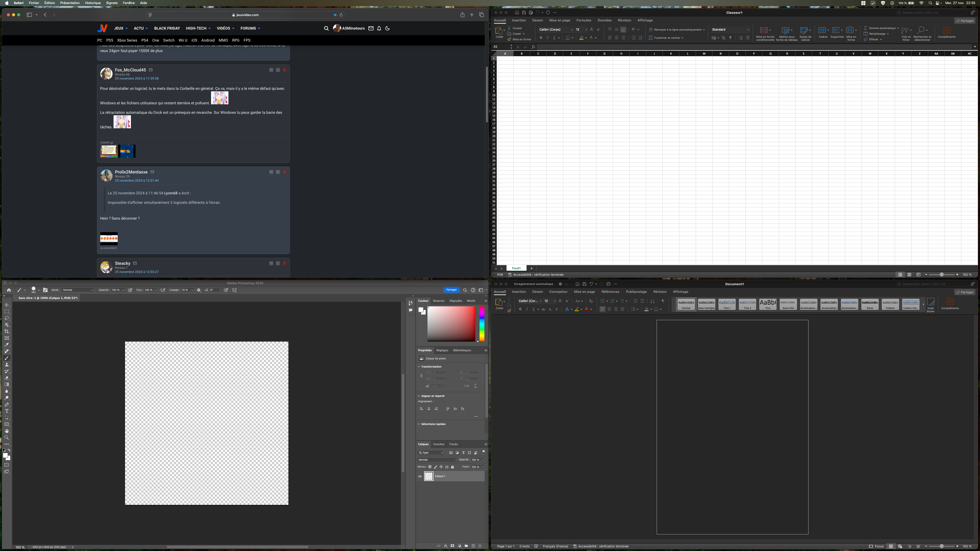Toggle lock all for Calque 1
The width and height of the screenshot is (980, 551).
click(452, 467)
